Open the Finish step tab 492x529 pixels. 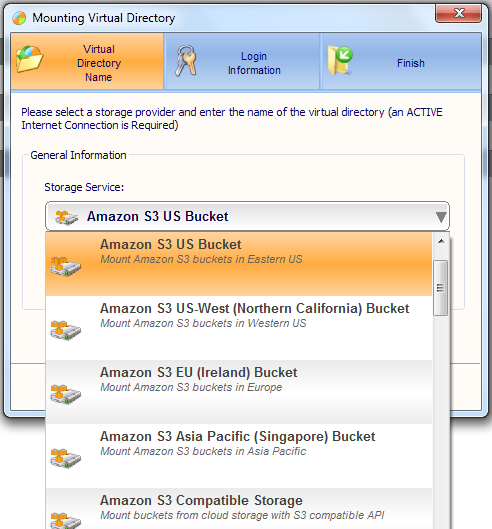(402, 61)
